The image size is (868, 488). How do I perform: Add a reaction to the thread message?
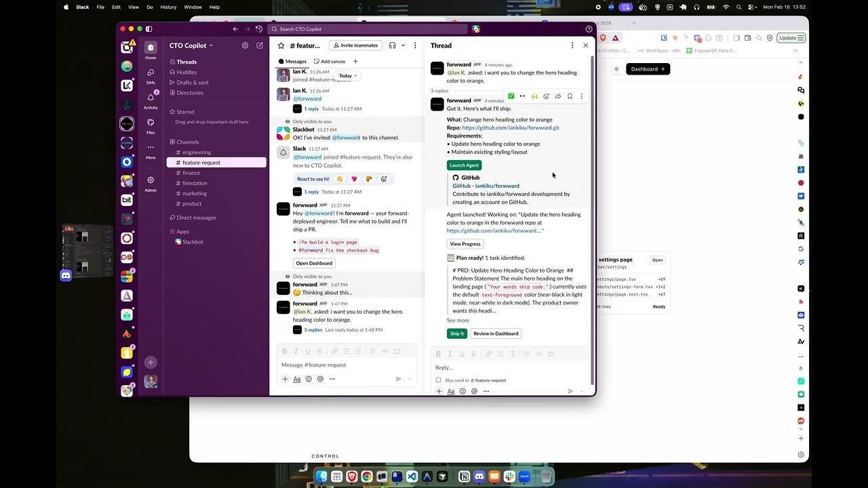[546, 96]
